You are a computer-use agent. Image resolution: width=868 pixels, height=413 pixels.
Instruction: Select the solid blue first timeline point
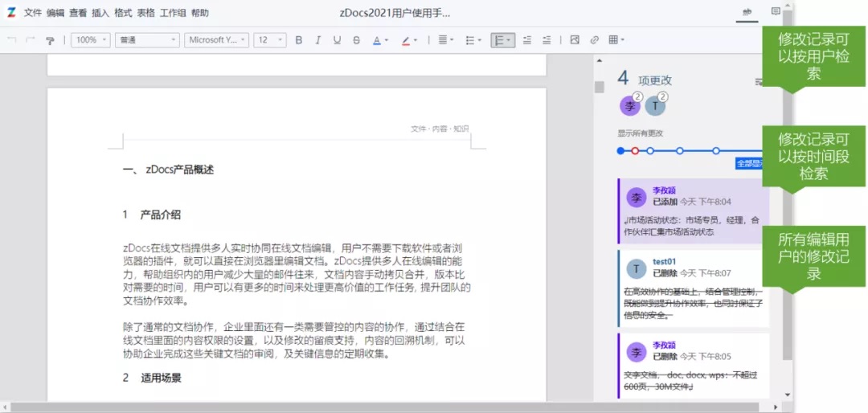tap(620, 150)
